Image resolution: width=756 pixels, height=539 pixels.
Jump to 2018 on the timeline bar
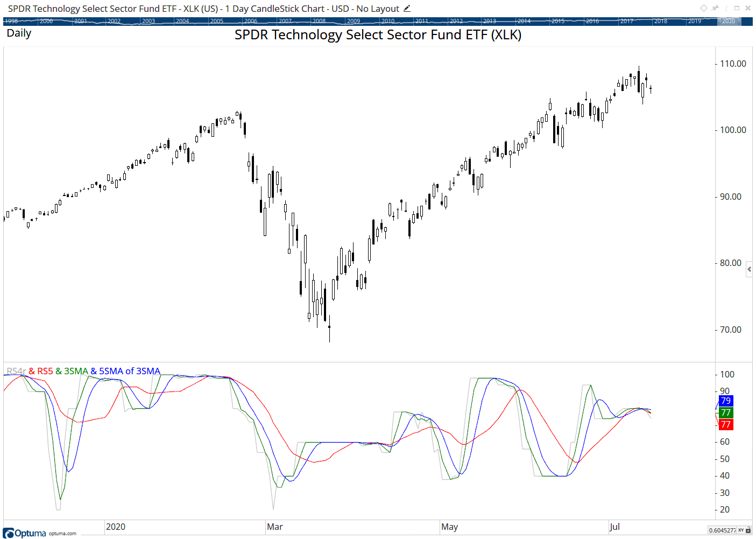(x=660, y=22)
